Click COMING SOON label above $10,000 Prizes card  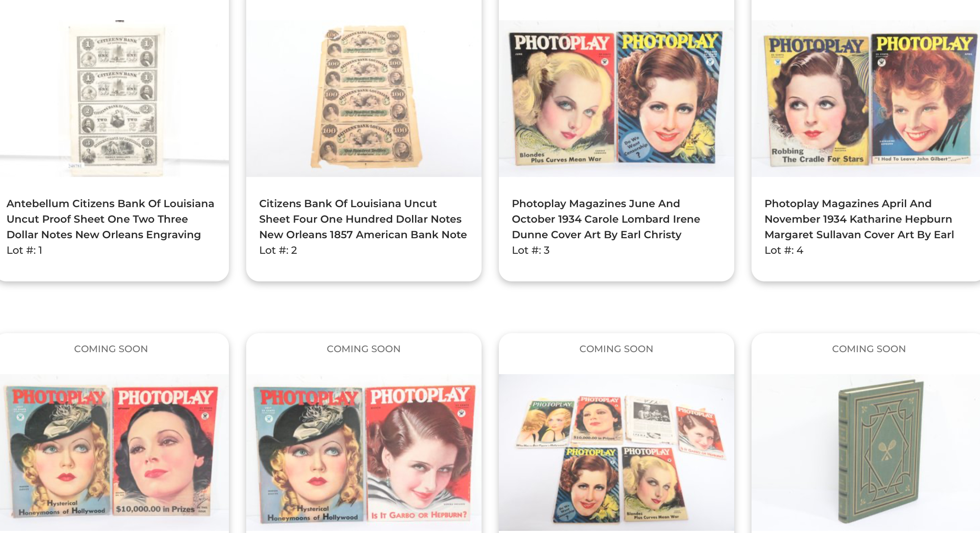point(111,349)
